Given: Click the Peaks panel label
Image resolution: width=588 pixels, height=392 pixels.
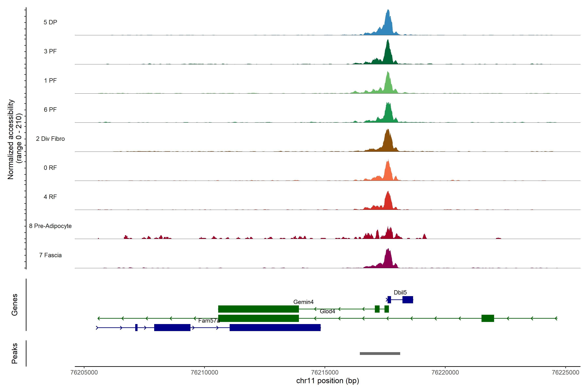Looking at the screenshot, I should point(15,353).
